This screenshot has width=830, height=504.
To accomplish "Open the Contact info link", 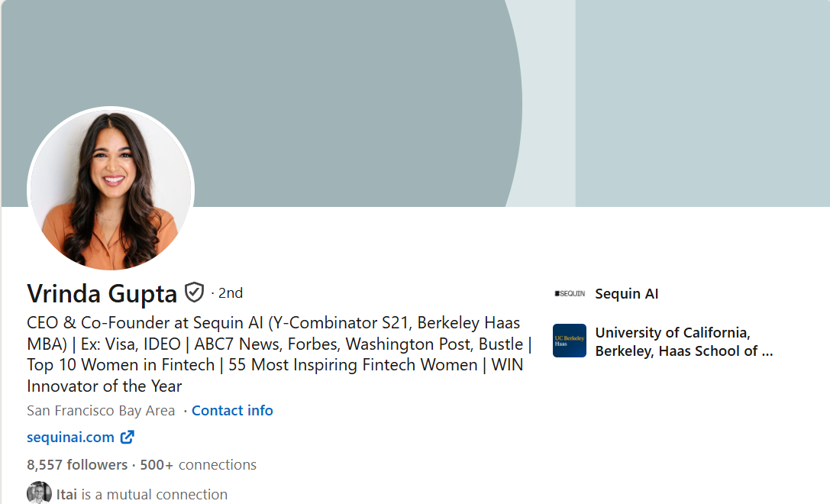I will pos(232,411).
